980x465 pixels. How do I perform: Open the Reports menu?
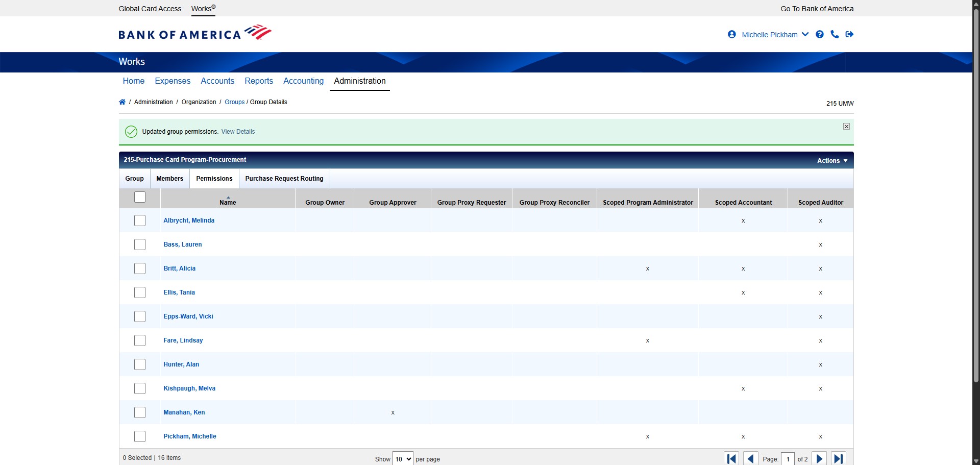[x=259, y=81]
